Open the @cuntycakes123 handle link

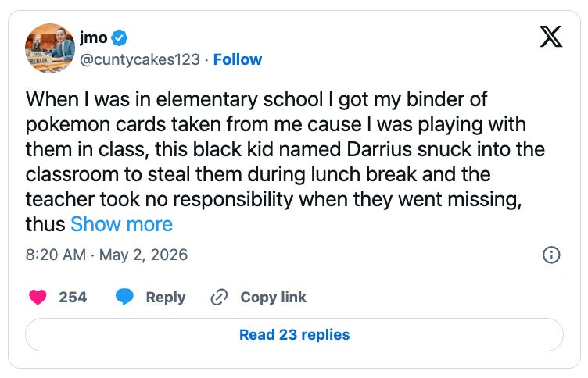pyautogui.click(x=140, y=59)
